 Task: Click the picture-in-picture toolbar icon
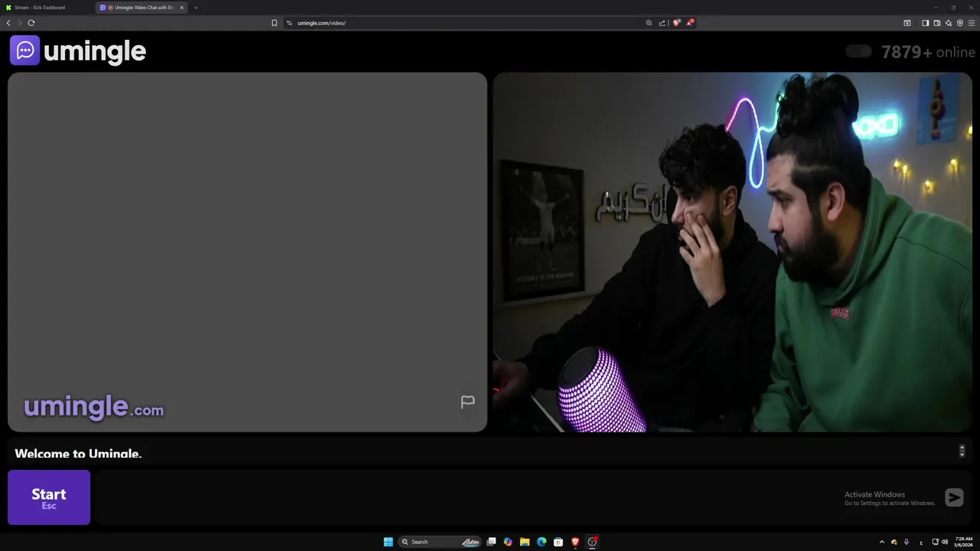(x=907, y=23)
